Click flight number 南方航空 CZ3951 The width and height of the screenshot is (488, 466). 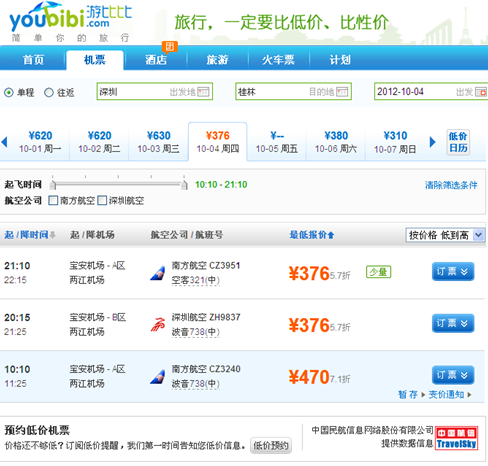206,266
